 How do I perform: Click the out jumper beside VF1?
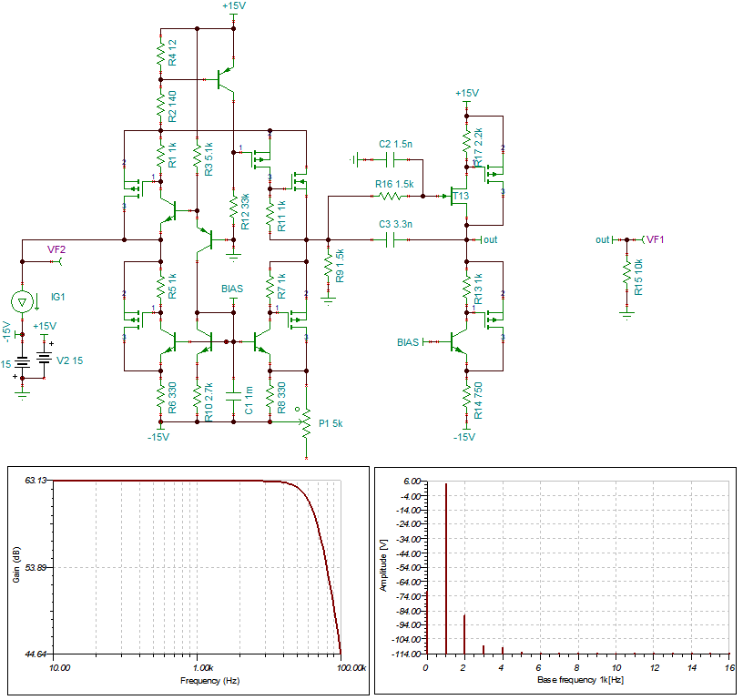click(x=602, y=239)
